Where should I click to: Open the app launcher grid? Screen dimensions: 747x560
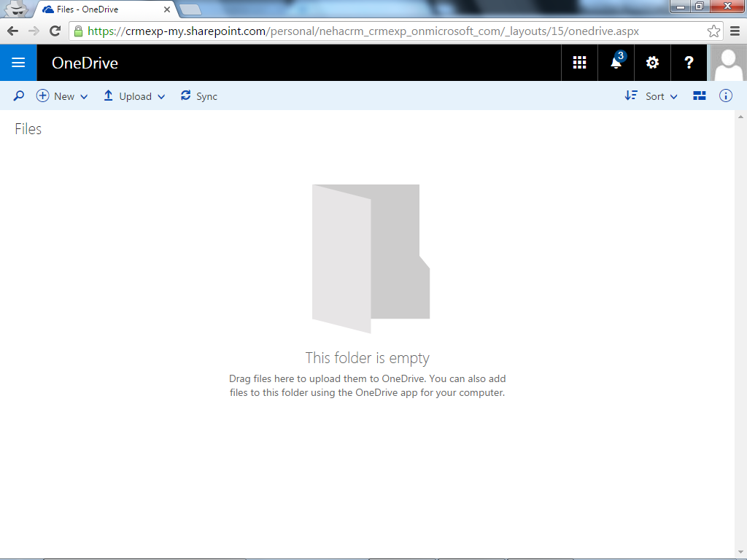click(579, 63)
